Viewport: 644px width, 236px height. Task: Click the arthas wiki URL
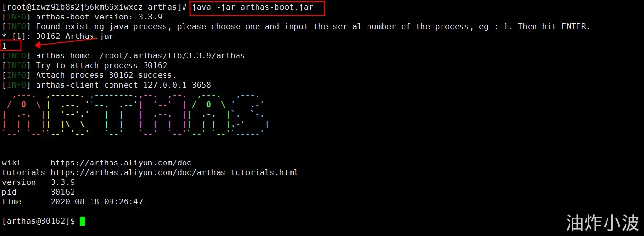pos(121,163)
